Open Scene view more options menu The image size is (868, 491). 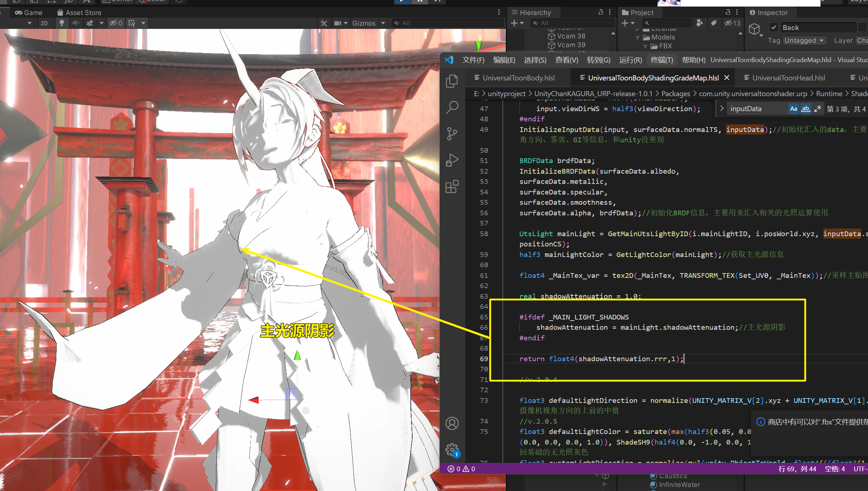pyautogui.click(x=499, y=12)
